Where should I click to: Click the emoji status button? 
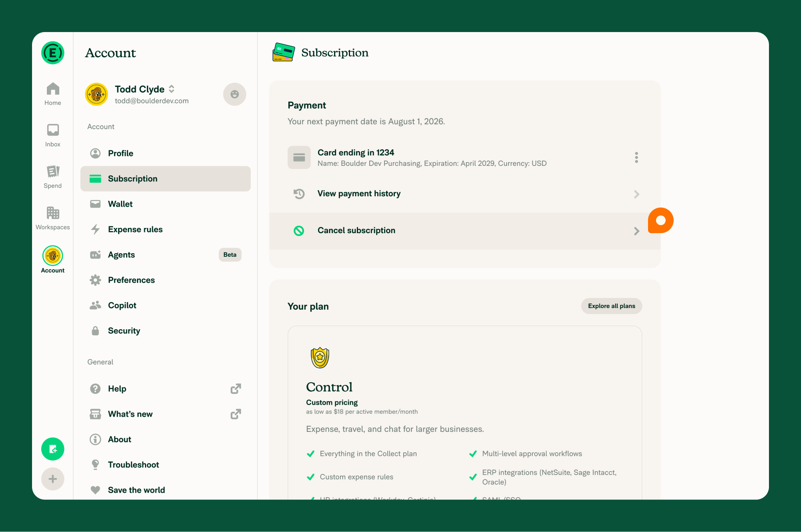[x=235, y=94]
